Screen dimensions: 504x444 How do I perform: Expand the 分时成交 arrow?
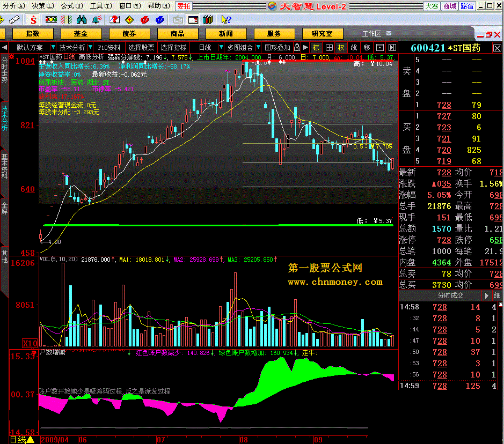coord(487,295)
